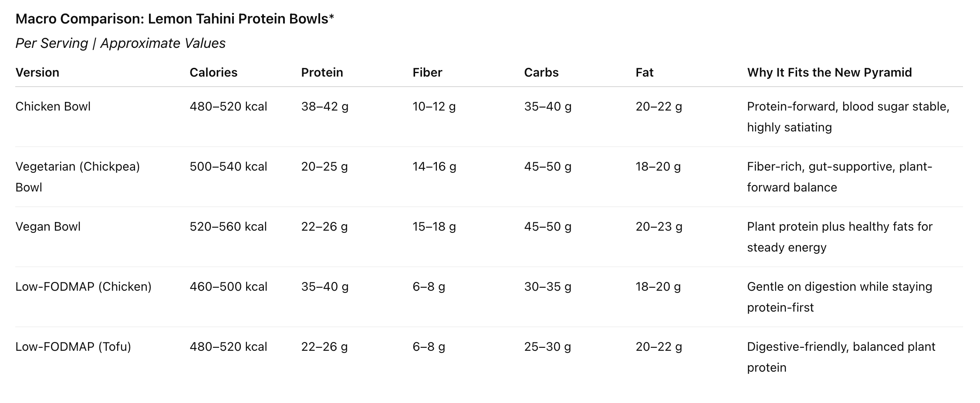Select the Low-FODMAP (Tofu) row label
The image size is (980, 403).
coord(73,347)
